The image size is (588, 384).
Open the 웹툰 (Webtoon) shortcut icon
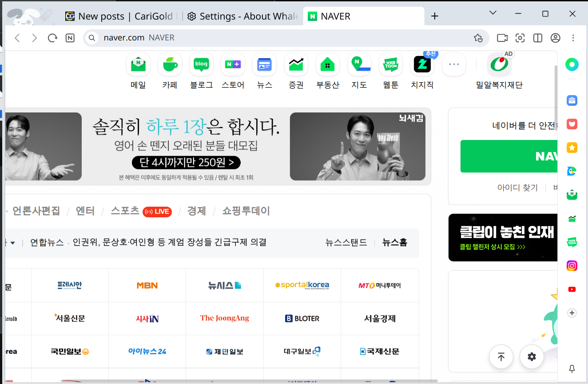[390, 65]
